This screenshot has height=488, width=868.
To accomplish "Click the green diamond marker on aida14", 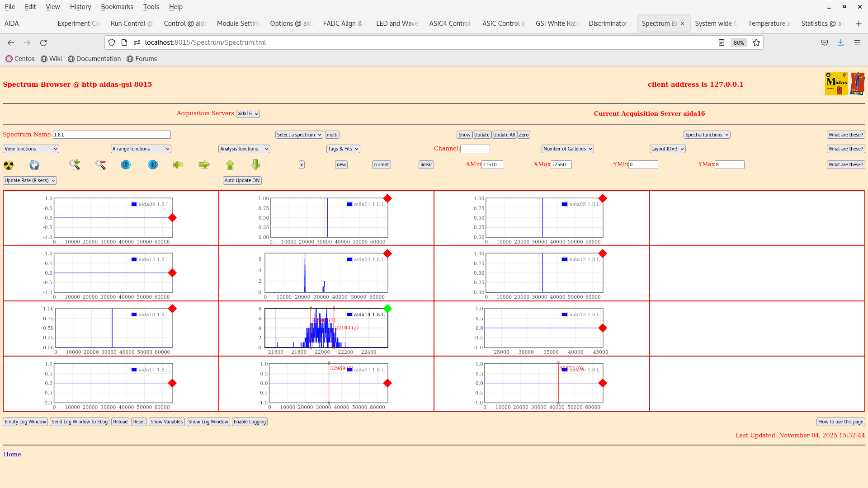I will click(x=387, y=309).
